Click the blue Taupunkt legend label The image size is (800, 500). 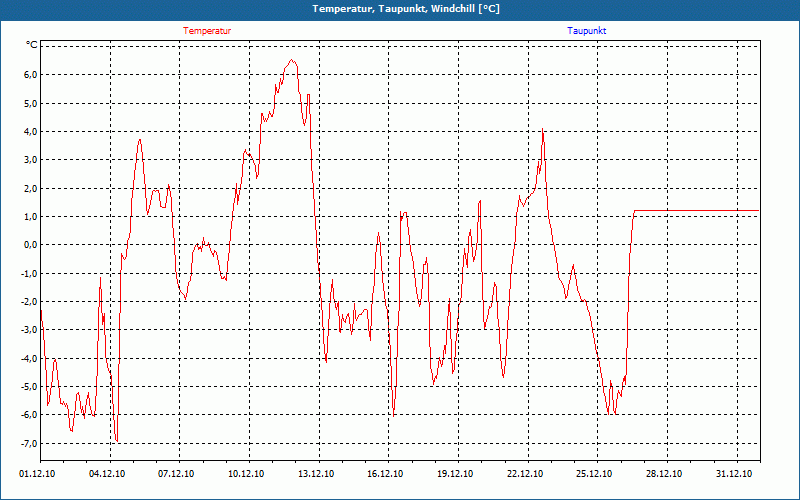587,31
